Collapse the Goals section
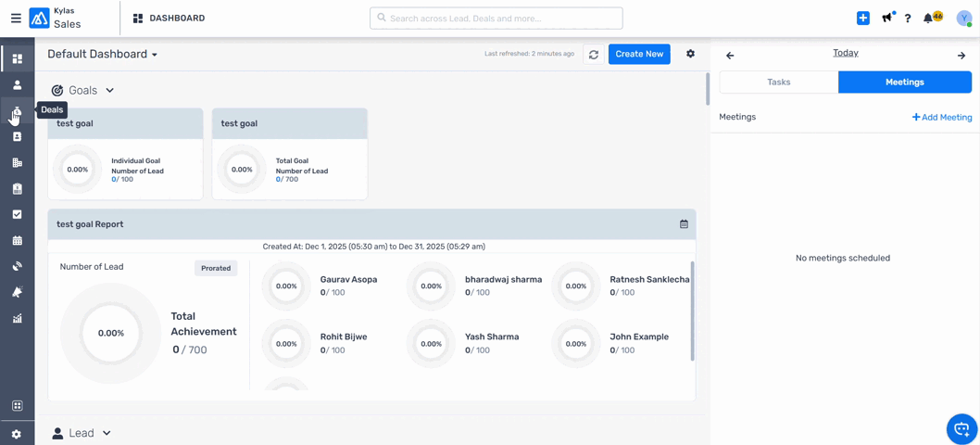 point(109,91)
